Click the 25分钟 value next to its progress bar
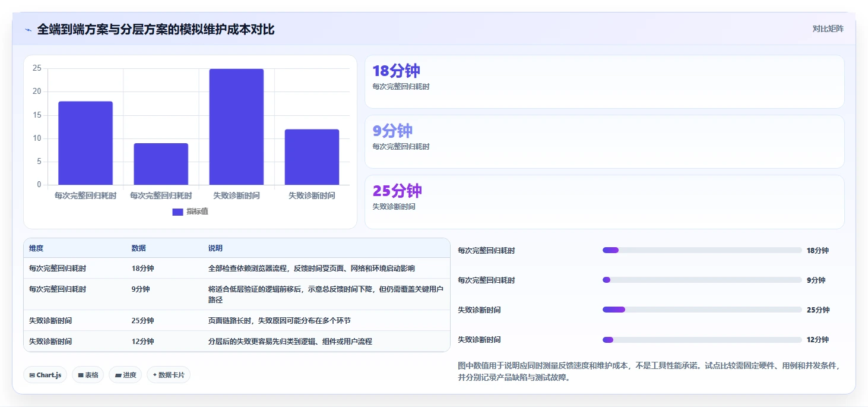Image resolution: width=868 pixels, height=407 pixels. 818,310
